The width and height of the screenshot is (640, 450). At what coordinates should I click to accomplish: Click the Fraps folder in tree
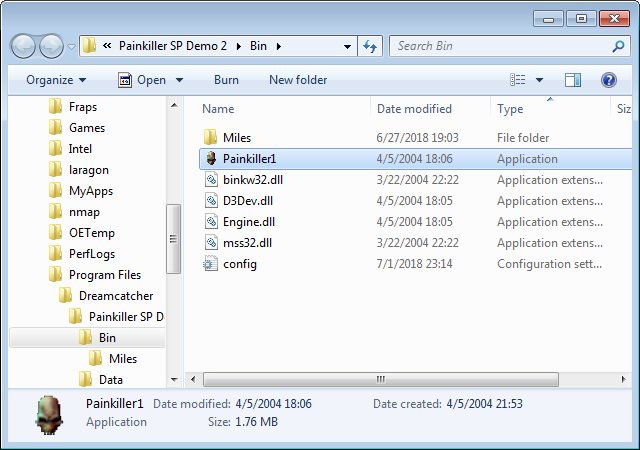click(83, 107)
